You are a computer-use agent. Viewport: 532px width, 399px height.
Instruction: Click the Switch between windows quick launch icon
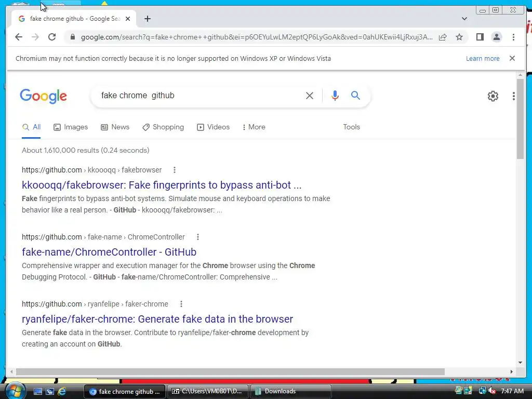point(50,392)
